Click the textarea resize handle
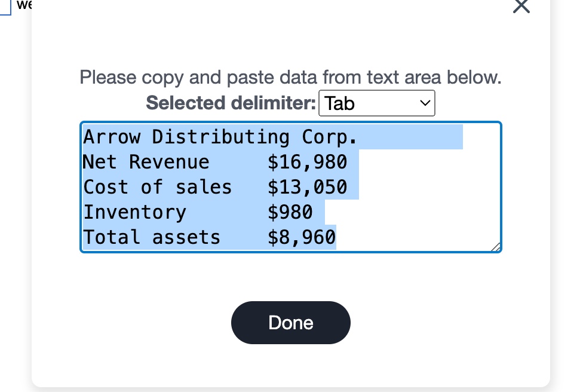This screenshot has width=583, height=392. point(496,247)
